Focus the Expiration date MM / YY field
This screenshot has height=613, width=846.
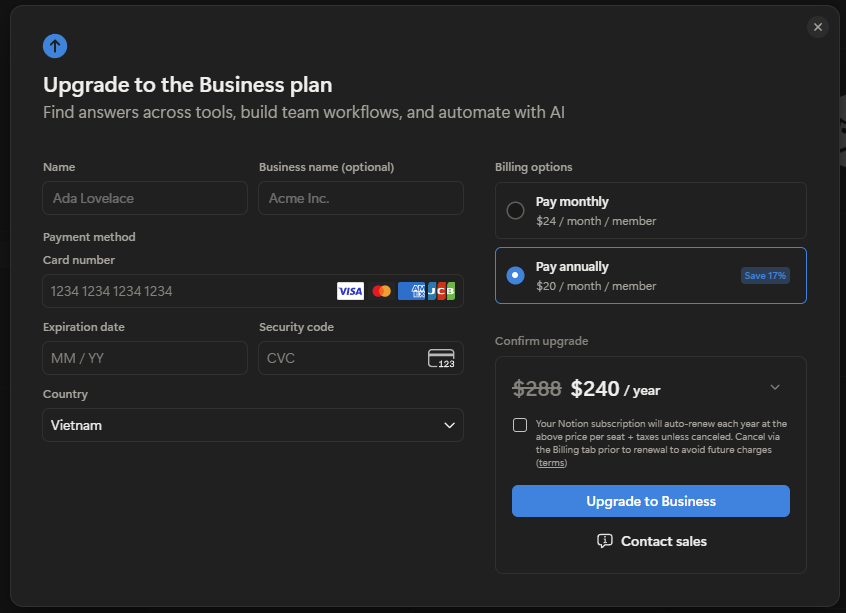click(x=145, y=358)
